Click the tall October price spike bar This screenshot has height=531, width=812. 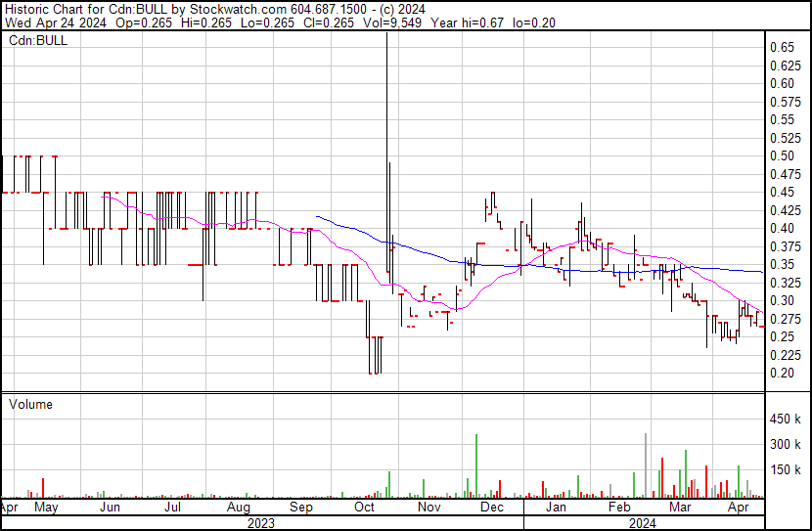pyautogui.click(x=386, y=153)
